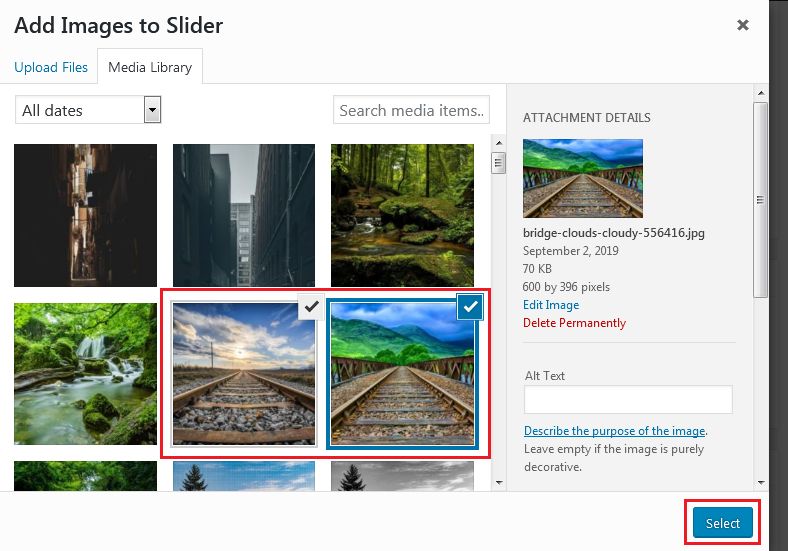788x551 pixels.
Task: Click the attachment details preview image
Action: click(x=582, y=178)
